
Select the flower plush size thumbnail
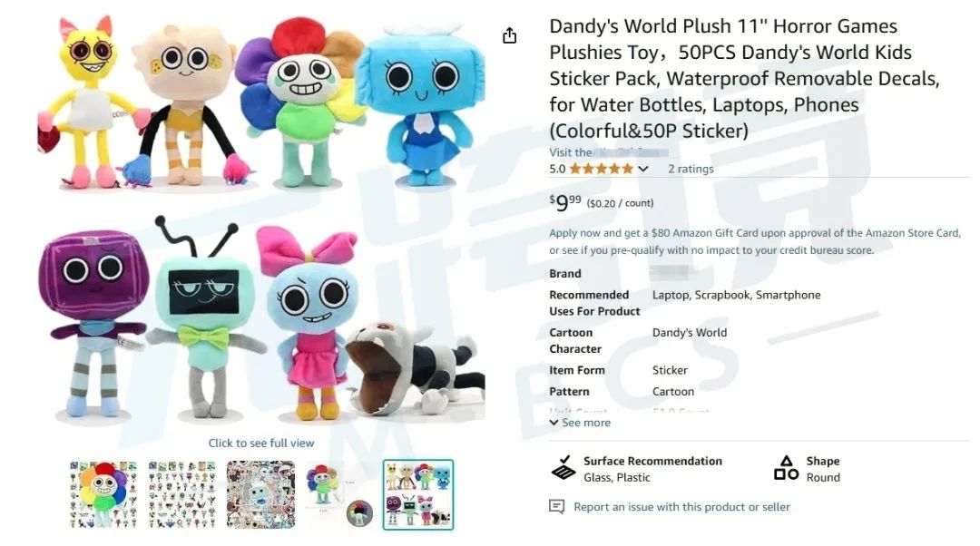point(339,495)
